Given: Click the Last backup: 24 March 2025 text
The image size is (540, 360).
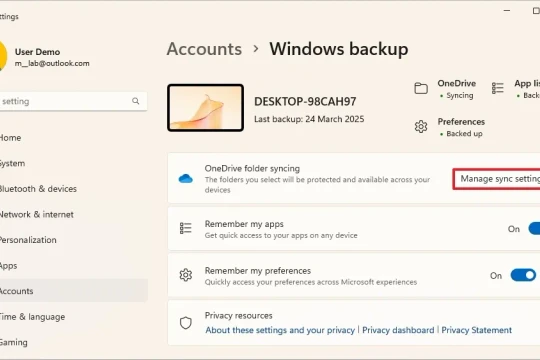Looking at the screenshot, I should click(x=309, y=119).
